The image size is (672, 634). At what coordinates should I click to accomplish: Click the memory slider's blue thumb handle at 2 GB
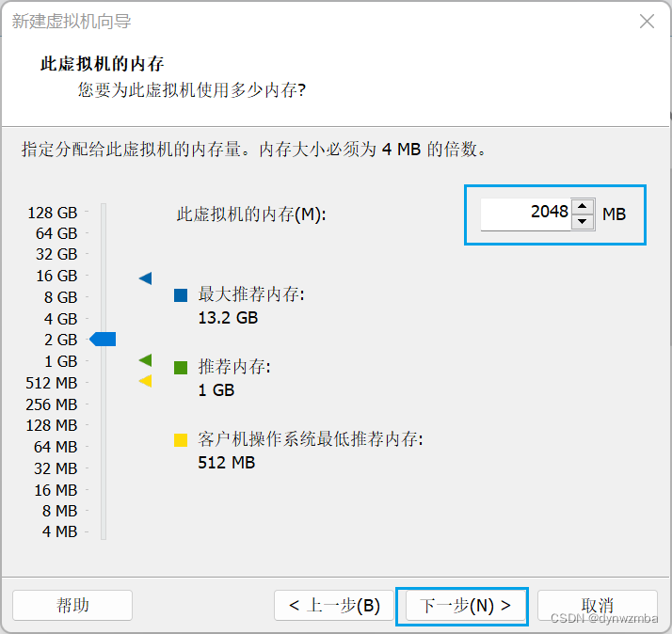(103, 339)
